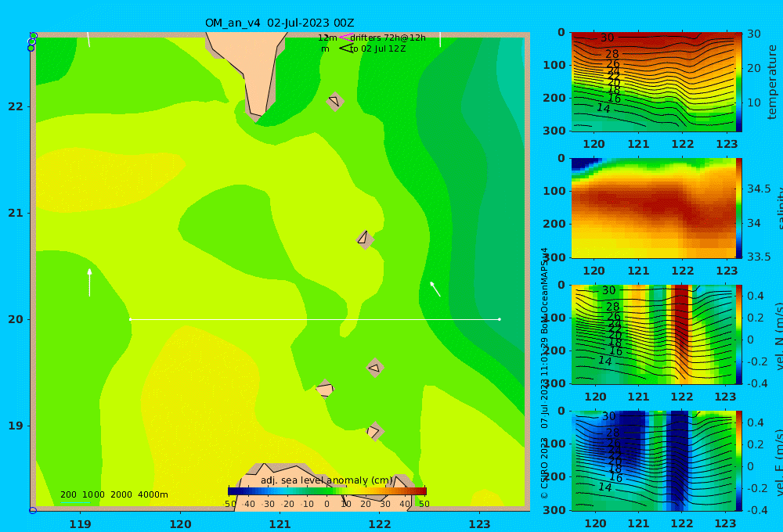This screenshot has height=532, width=783.
Task: Click the 'to 02 Jul 12Z' legend text
Action: [377, 49]
